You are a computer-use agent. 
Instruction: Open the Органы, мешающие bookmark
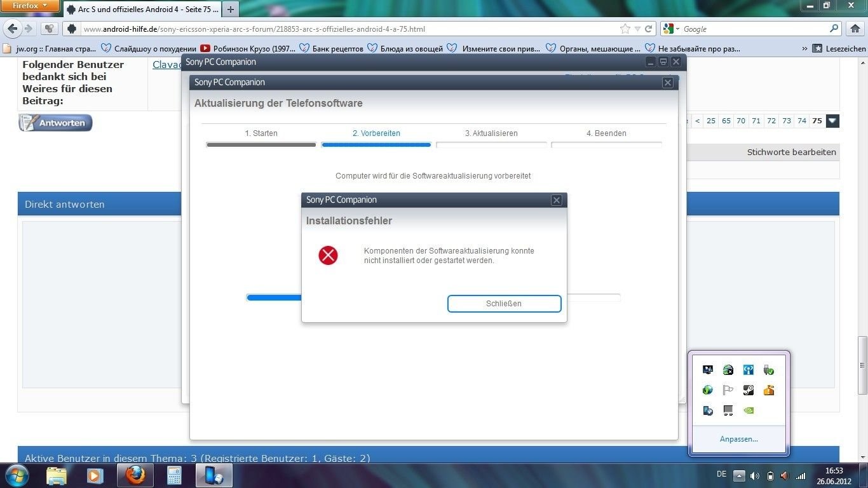pyautogui.click(x=593, y=48)
